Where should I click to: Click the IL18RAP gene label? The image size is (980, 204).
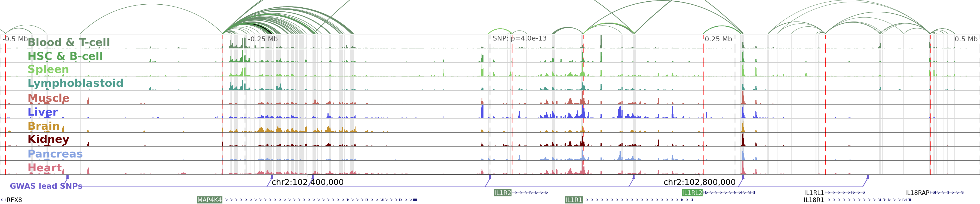click(917, 193)
